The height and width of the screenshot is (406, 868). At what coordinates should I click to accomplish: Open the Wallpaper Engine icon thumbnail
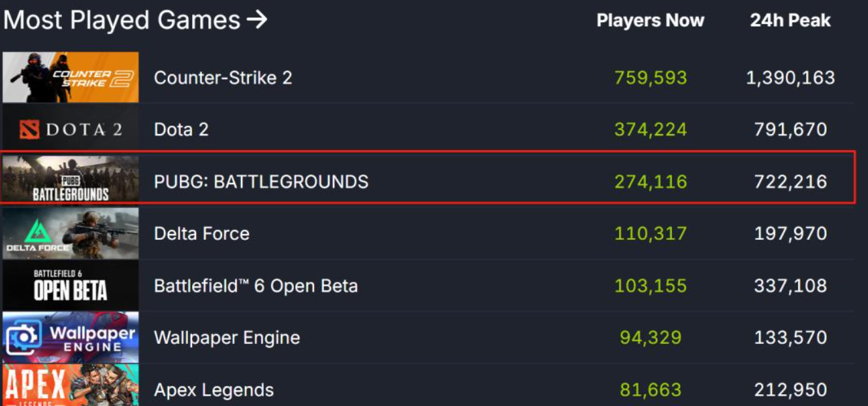coord(71,337)
